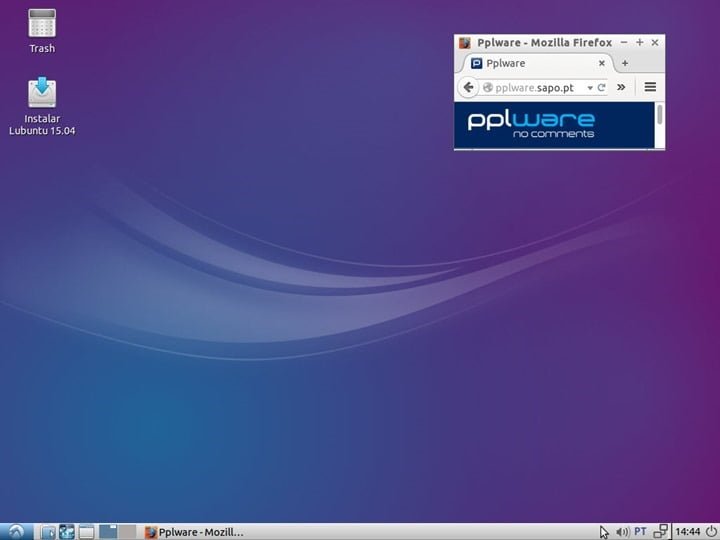
Task: Click the Pplware Firefox taskbar button
Action: (195, 531)
